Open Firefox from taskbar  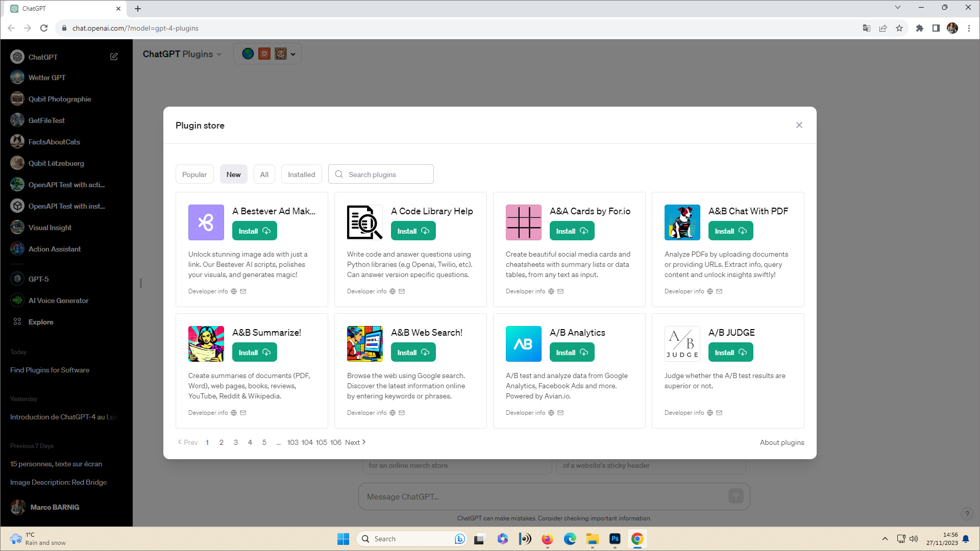[547, 539]
